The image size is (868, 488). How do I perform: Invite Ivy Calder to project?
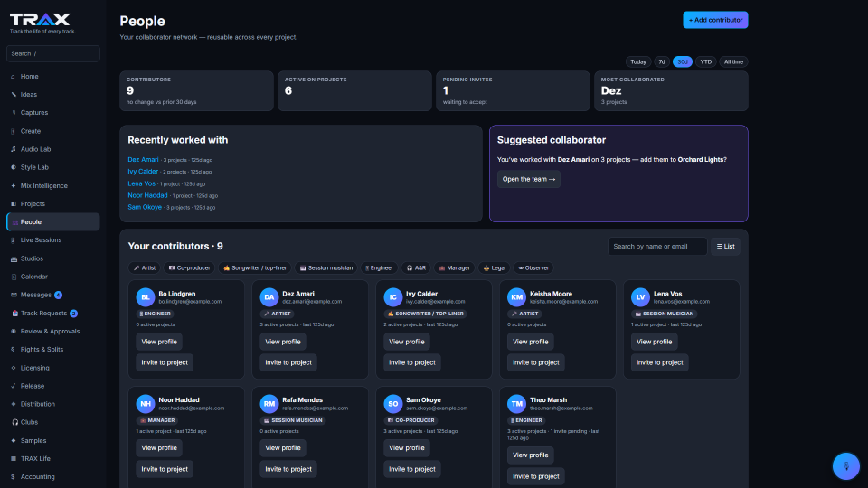coord(412,362)
